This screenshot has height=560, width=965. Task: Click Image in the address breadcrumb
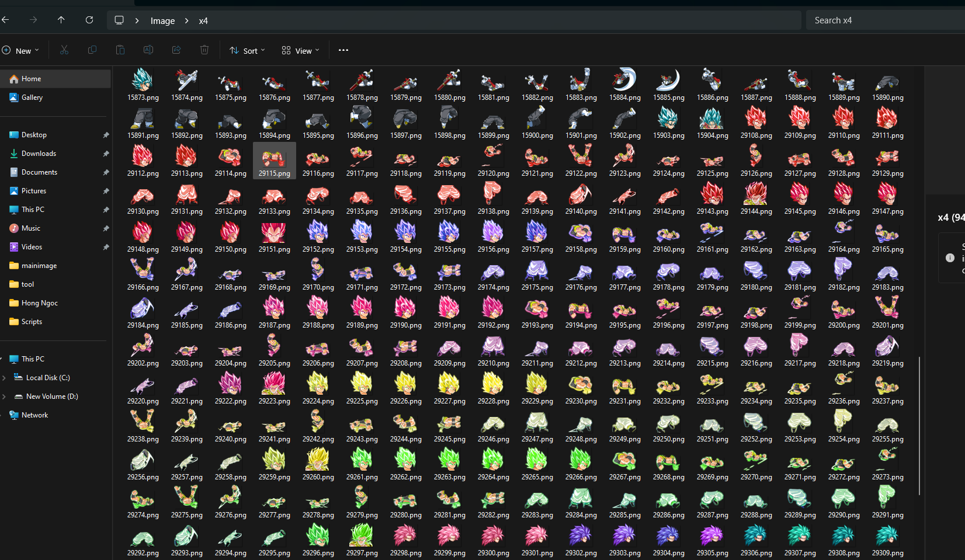162,21
